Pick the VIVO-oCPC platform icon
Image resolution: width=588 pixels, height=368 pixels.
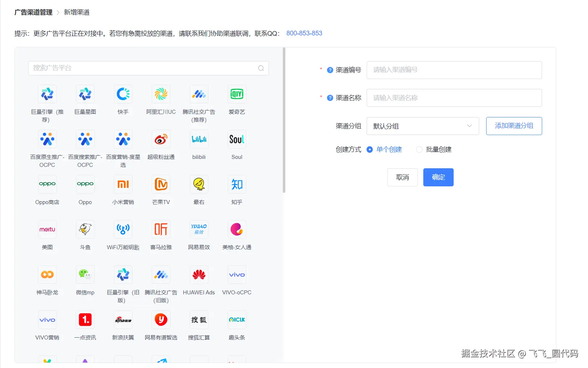237,274
